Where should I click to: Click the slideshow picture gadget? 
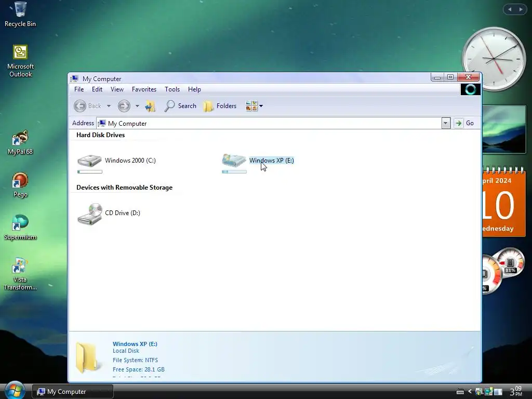504,129
